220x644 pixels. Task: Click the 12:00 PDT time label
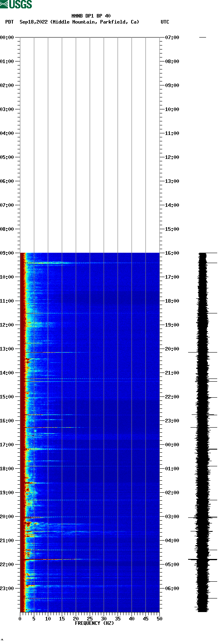[7, 325]
